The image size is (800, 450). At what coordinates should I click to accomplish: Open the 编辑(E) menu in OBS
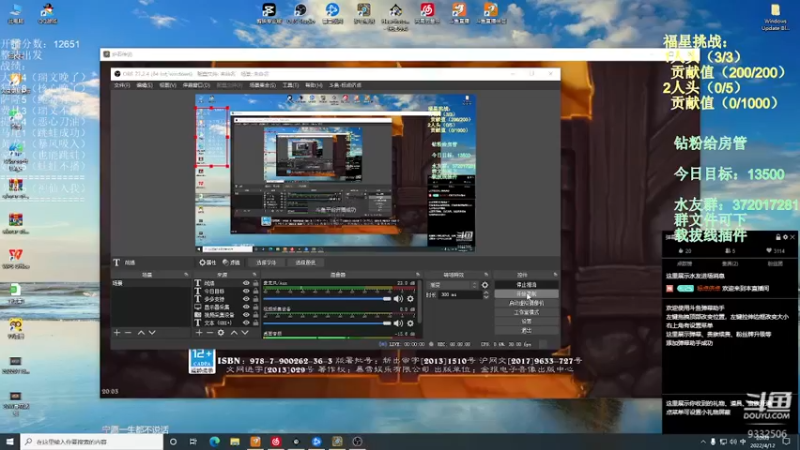[x=144, y=85]
